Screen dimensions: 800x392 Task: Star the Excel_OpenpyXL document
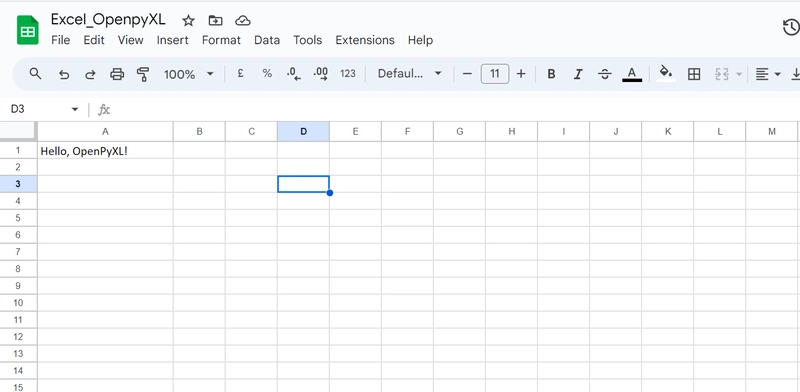188,21
